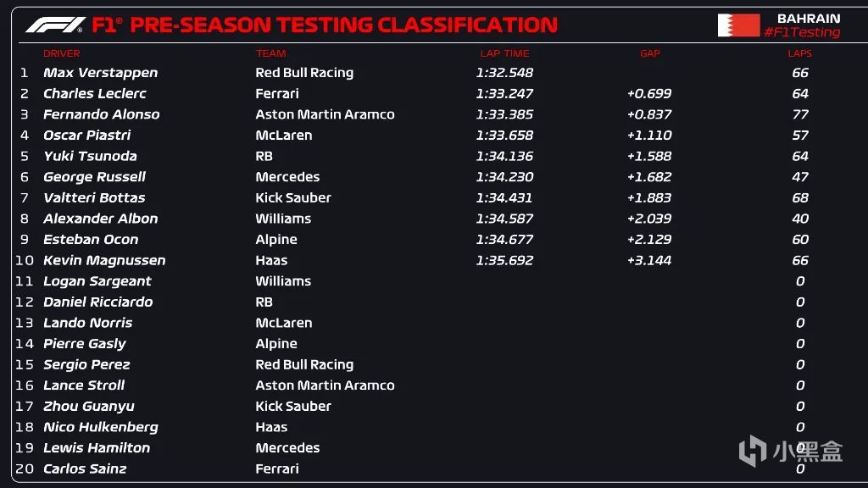This screenshot has height=488, width=868.
Task: Click the F1 logo in the header
Action: 55,25
